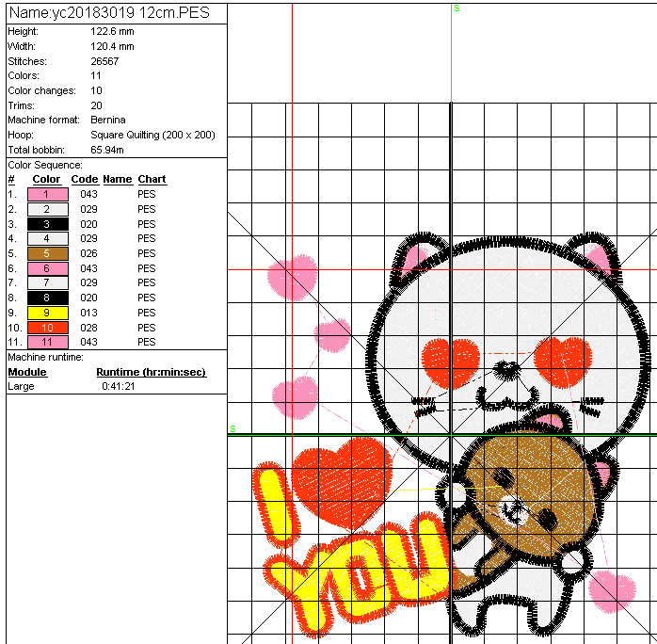Click the Height value 122.6 mm
The height and width of the screenshot is (644, 657).
point(112,31)
